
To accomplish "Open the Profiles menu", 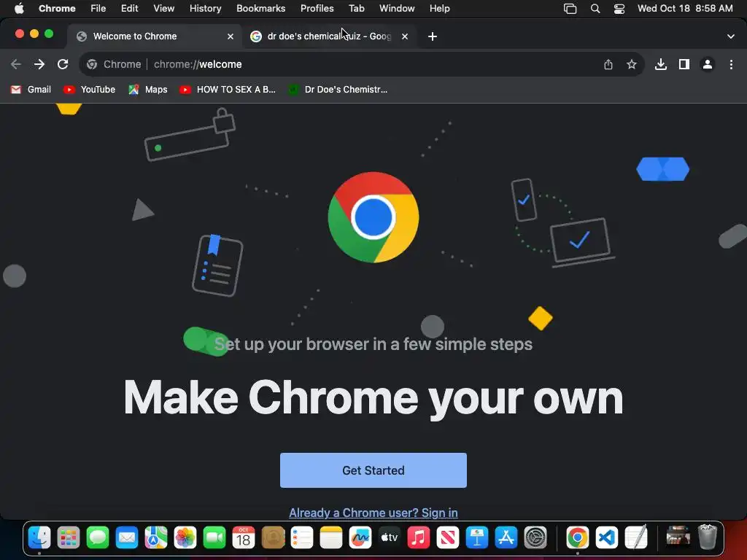I will click(x=317, y=9).
